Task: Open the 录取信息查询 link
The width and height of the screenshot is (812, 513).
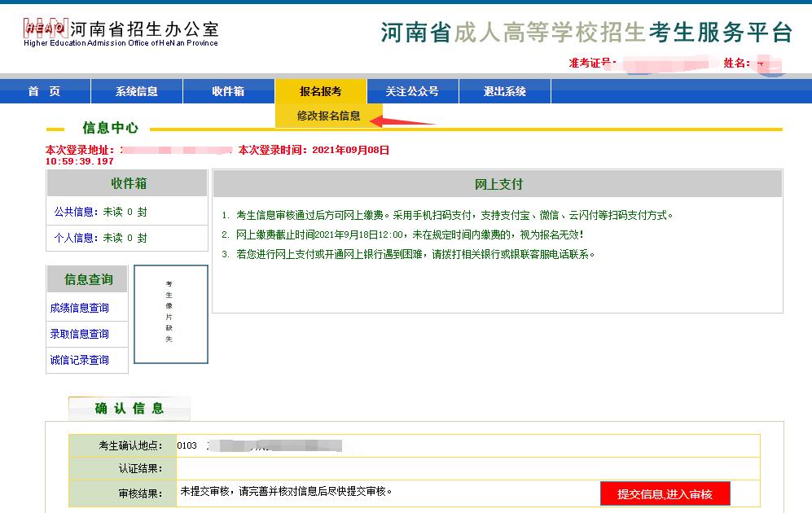Action: pyautogui.click(x=79, y=334)
